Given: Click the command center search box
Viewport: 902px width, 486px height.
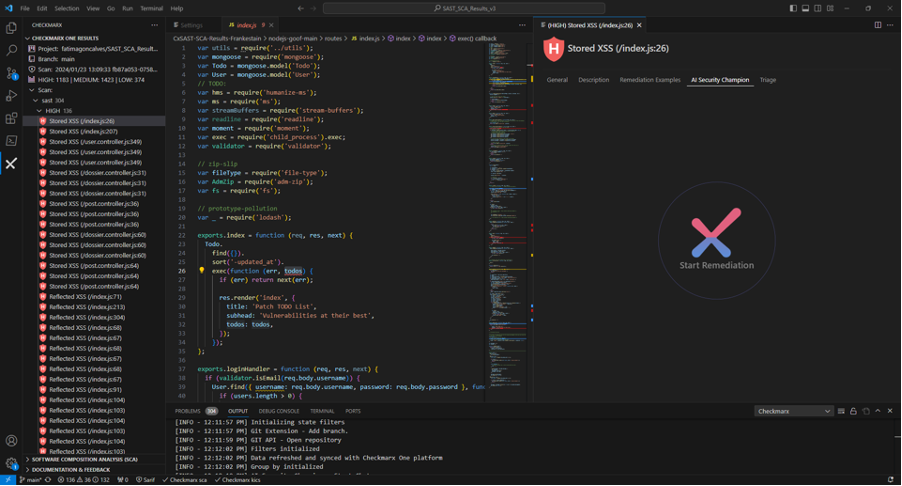Looking at the screenshot, I should (464, 9).
